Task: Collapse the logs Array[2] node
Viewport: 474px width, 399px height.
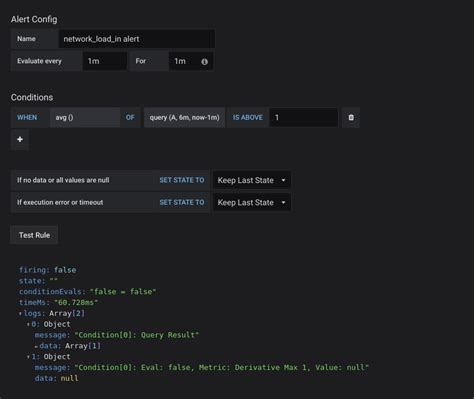Action: pyautogui.click(x=20, y=314)
